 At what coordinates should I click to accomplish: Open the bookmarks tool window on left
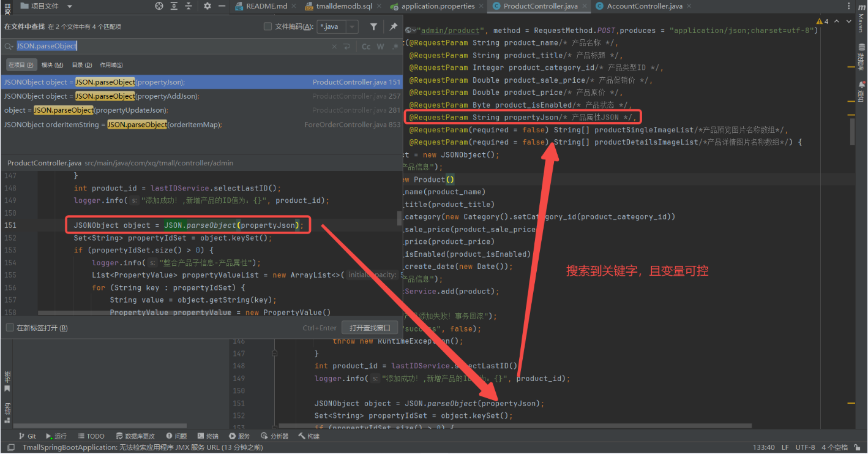7,381
